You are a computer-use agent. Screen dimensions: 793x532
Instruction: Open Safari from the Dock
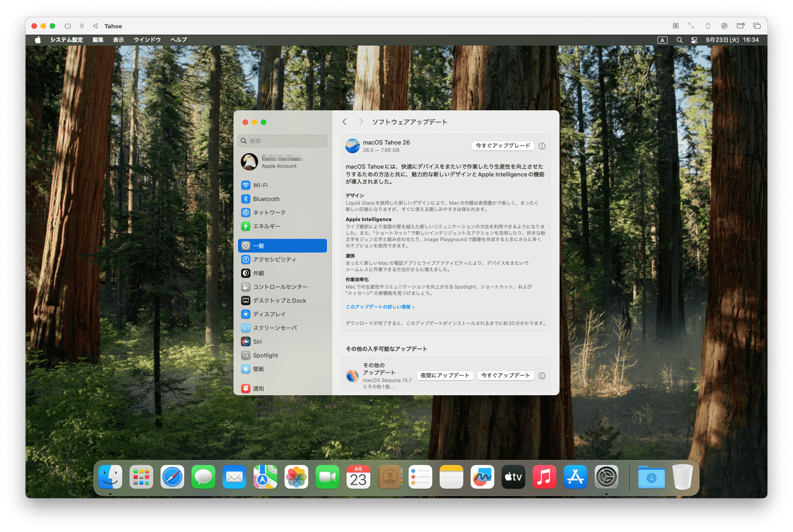[x=172, y=477]
